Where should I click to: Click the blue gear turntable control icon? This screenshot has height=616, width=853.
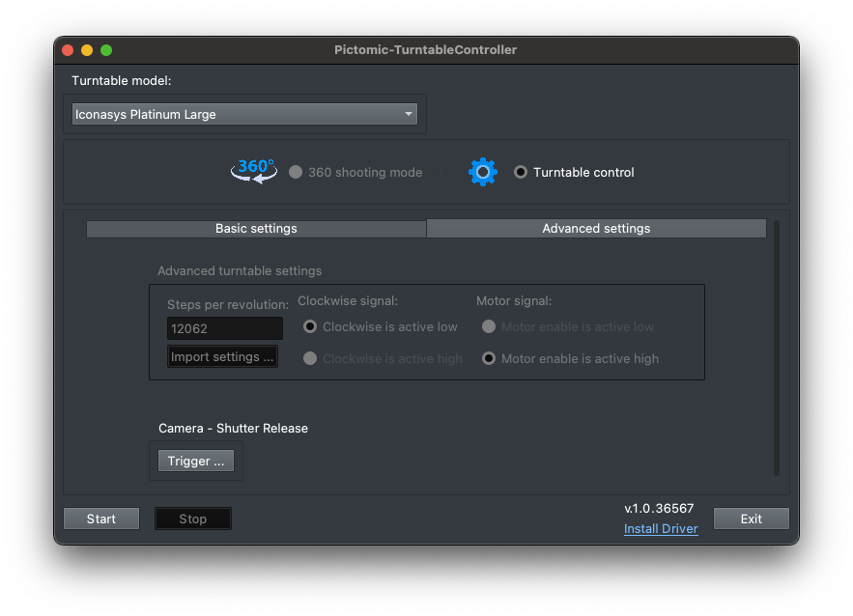pos(483,172)
